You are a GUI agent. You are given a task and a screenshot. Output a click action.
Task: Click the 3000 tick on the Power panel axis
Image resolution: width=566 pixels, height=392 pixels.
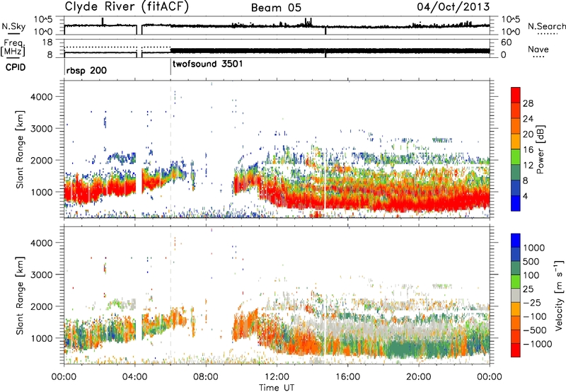point(41,129)
